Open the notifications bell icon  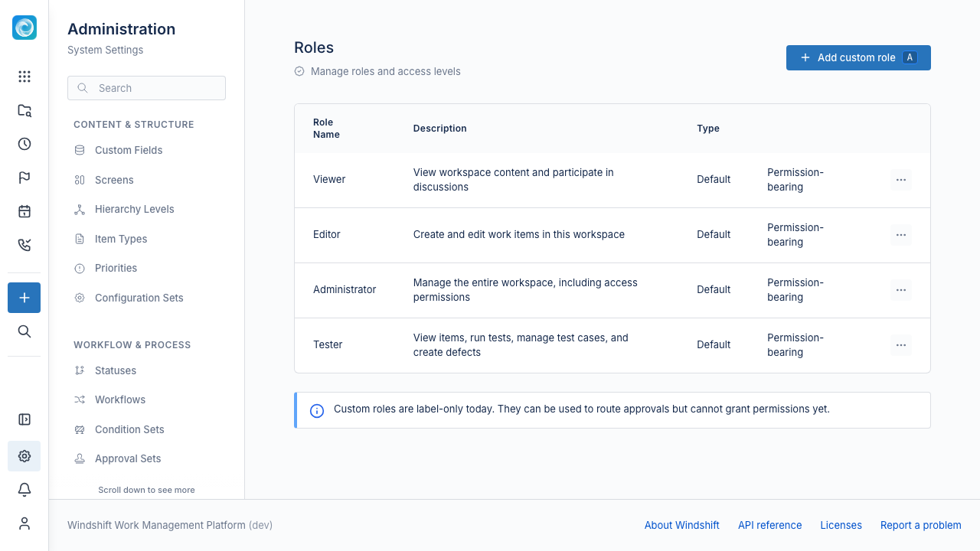click(24, 490)
